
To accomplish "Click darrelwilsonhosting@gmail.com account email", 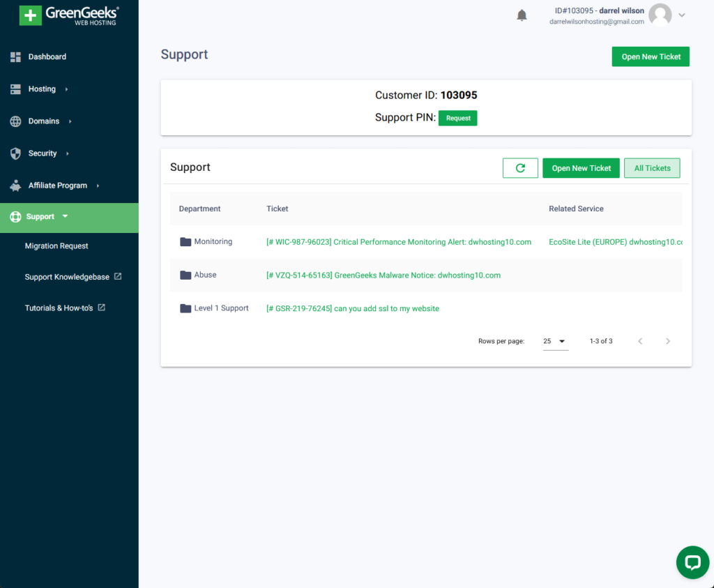I will (597, 22).
